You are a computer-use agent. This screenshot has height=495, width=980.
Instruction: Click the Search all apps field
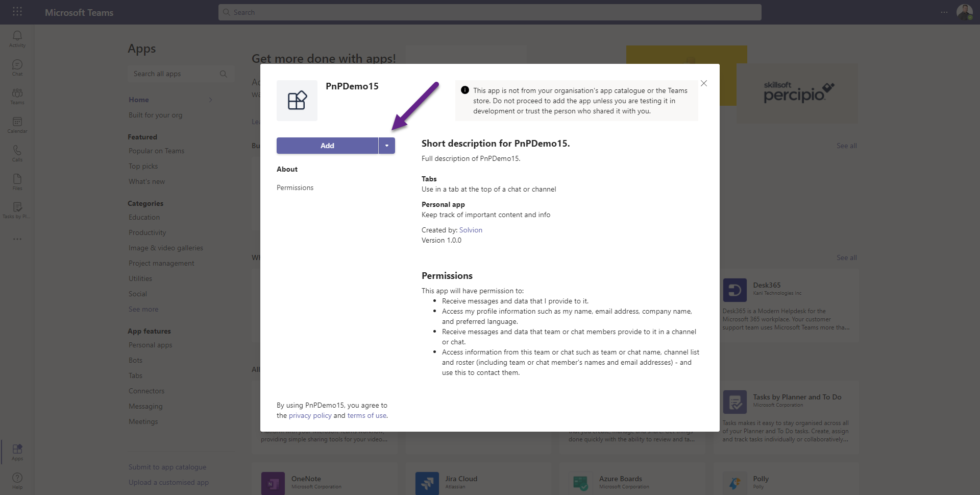181,74
